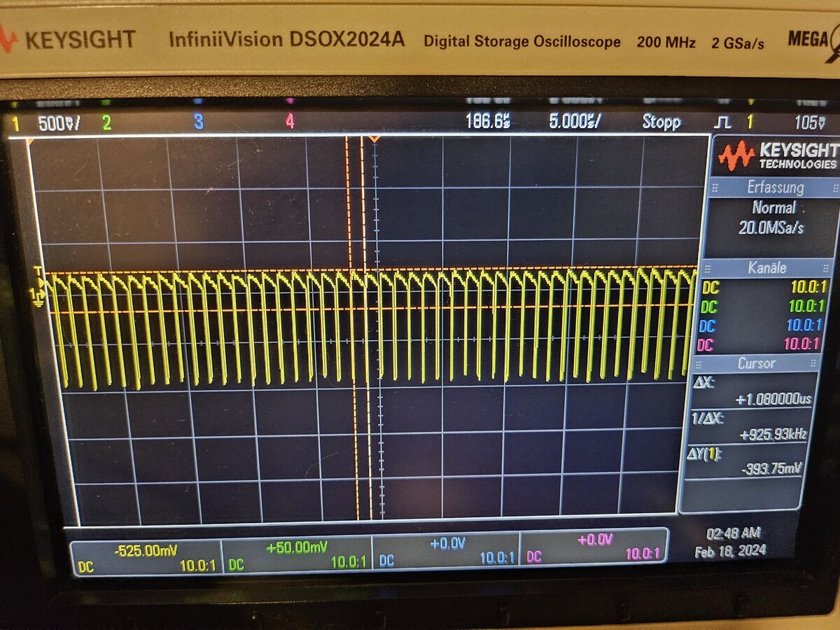This screenshot has height=630, width=840.
Task: Click the grip dots left of Kanäle header
Action: coord(708,269)
